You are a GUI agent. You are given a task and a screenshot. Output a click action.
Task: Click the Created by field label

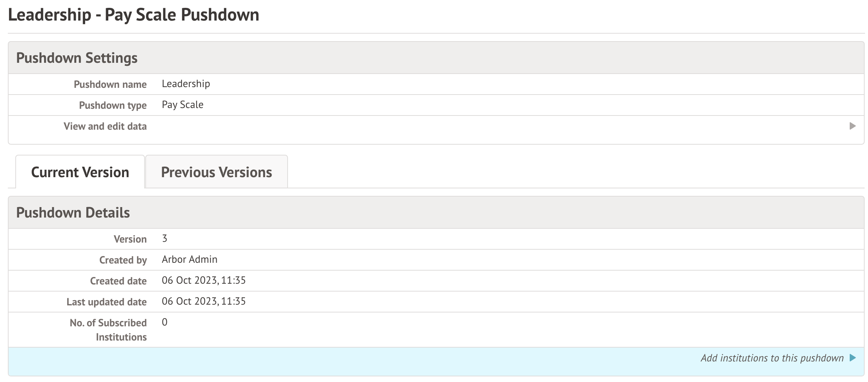click(x=123, y=260)
